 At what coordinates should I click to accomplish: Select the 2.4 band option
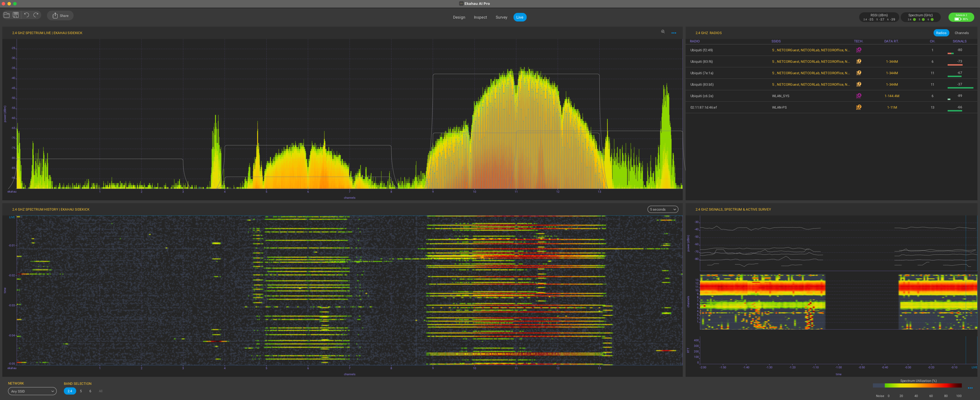tap(70, 391)
